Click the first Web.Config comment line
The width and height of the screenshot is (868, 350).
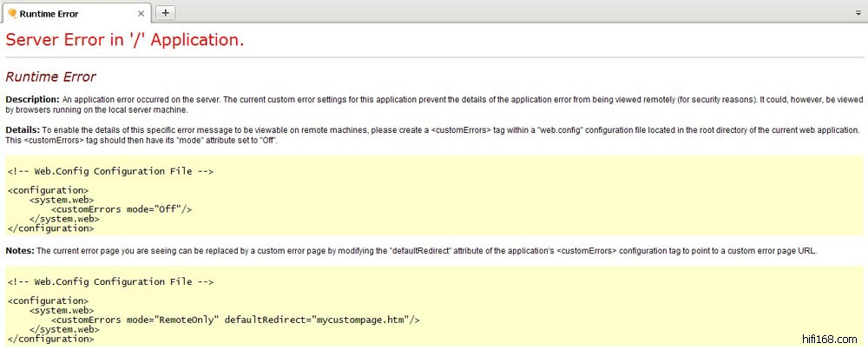tap(110, 171)
